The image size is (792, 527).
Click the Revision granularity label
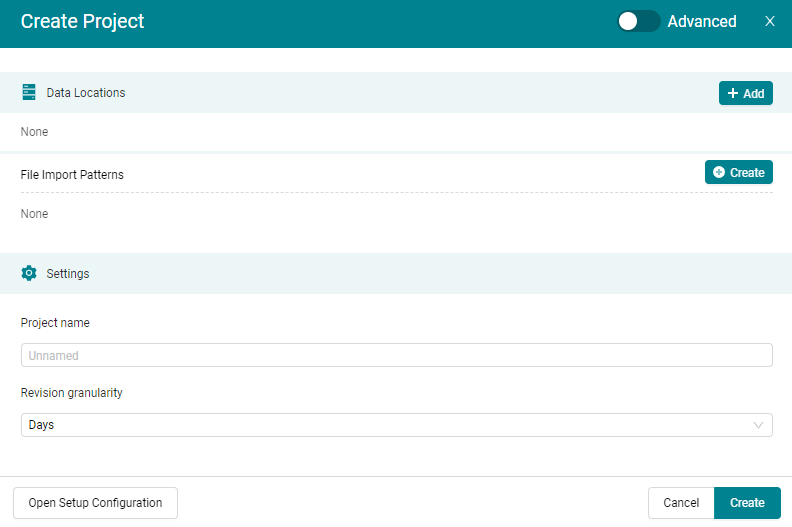click(71, 393)
